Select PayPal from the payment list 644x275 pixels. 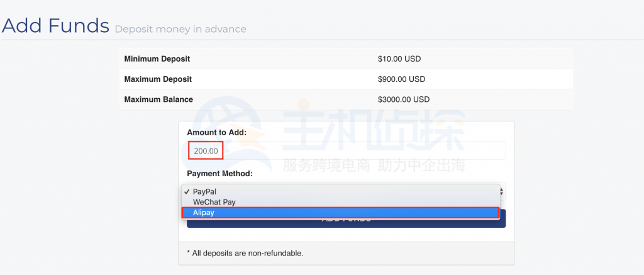point(208,191)
